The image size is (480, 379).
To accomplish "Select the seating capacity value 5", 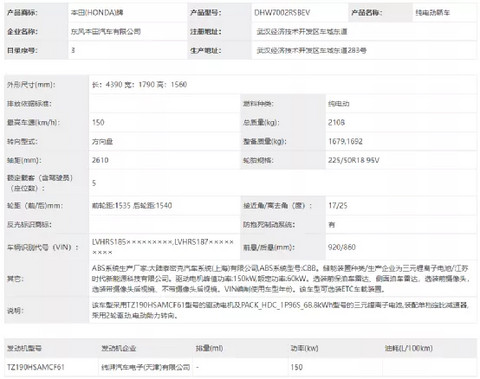I will coord(94,183).
